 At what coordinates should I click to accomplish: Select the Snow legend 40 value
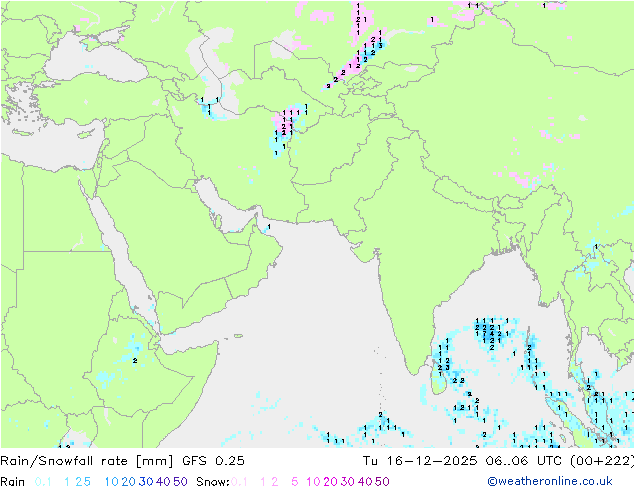click(x=365, y=482)
